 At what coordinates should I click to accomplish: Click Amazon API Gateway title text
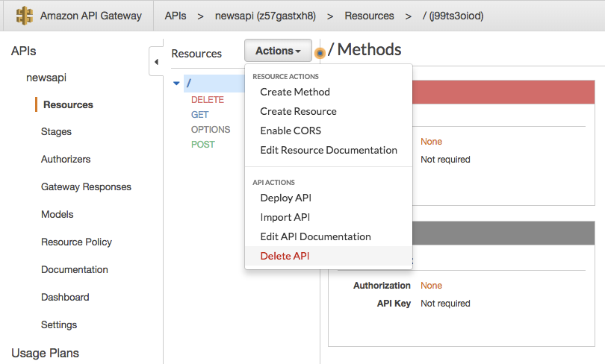pos(91,16)
